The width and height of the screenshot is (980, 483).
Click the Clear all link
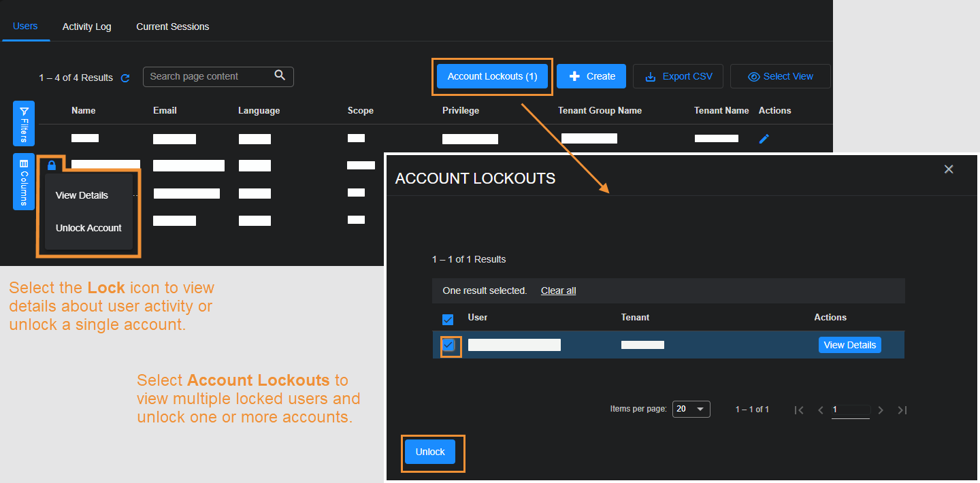tap(558, 290)
